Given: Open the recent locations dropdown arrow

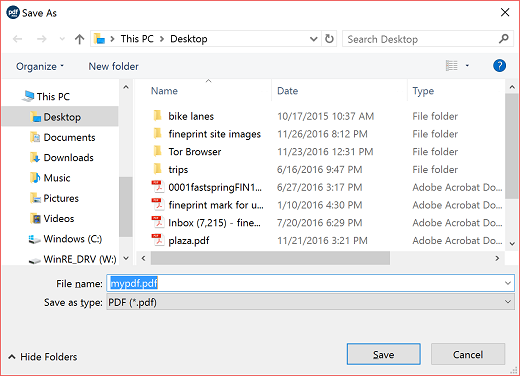Looking at the screenshot, I should [62, 39].
